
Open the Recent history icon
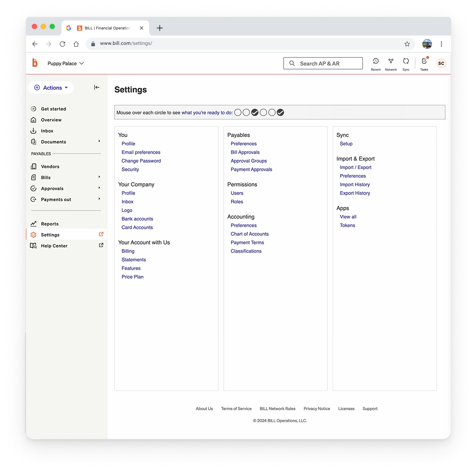coord(375,61)
